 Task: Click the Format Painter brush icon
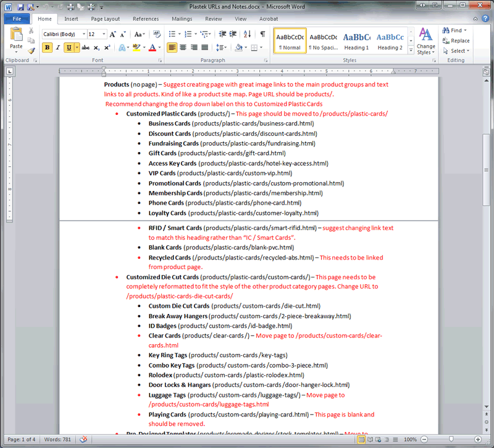31,51
